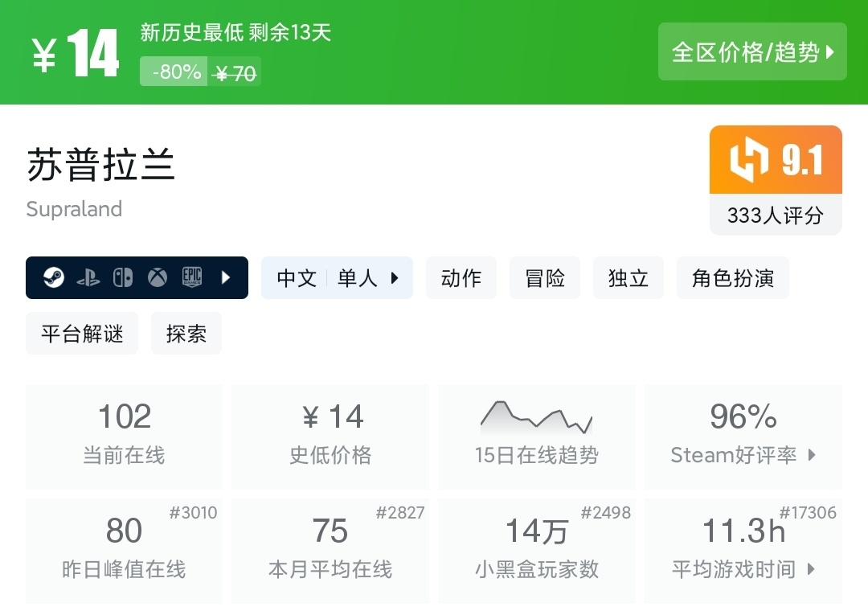Screen dimensions: 868x611
Task: Open the 平均游戏时间 details arrow
Action: point(811,569)
